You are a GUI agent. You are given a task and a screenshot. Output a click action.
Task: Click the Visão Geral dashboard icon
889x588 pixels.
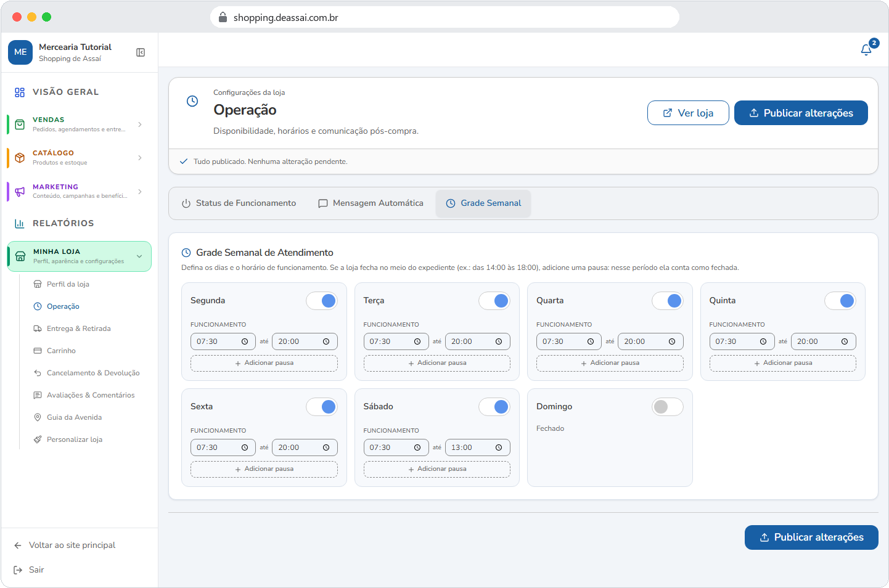pyautogui.click(x=20, y=92)
